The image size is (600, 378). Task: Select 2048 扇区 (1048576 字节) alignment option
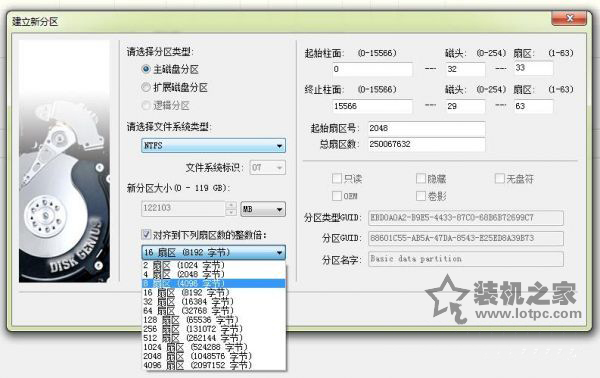(x=214, y=356)
